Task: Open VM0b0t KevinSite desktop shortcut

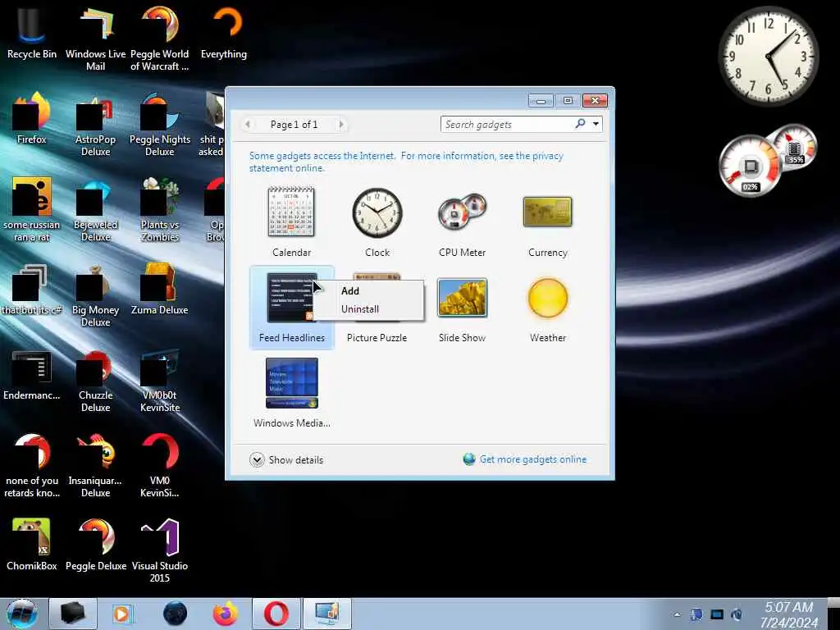Action: click(160, 380)
